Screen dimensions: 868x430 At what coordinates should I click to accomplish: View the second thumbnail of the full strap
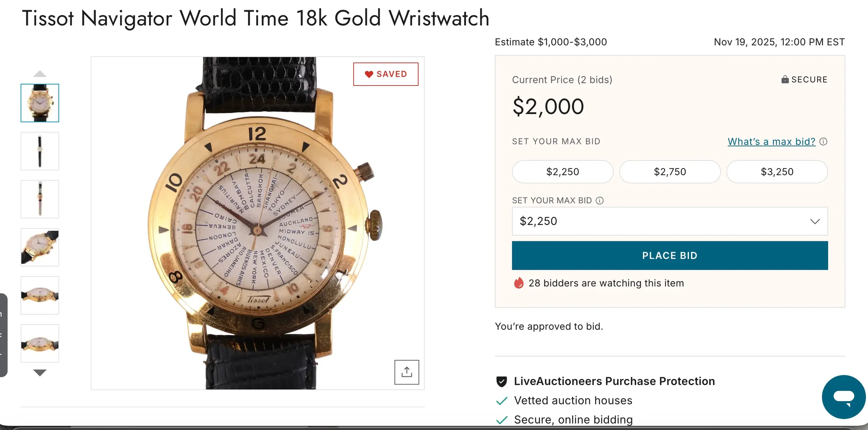pos(40,151)
